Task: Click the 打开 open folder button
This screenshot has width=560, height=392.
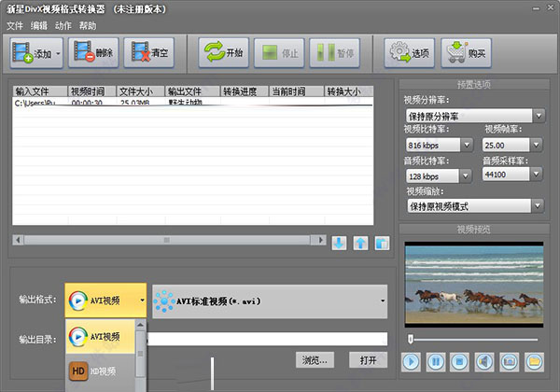Action: coord(368,360)
